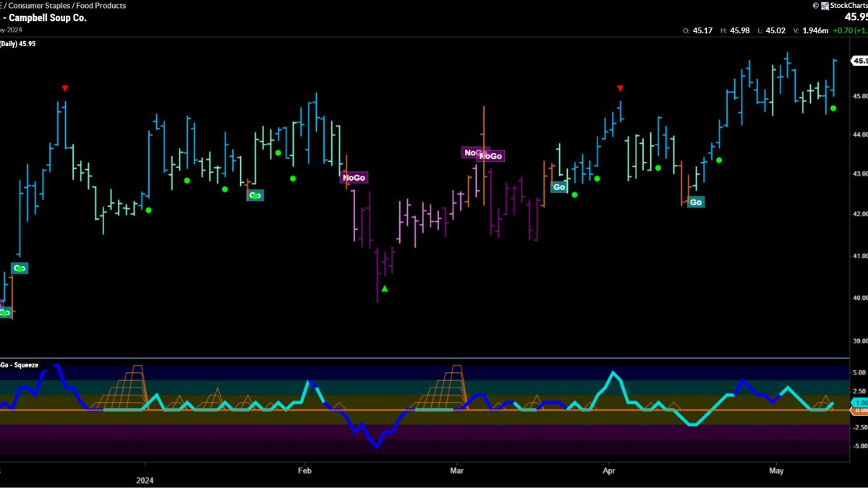Click the Consumer Staples / Food Products breadcrumb

[x=67, y=5]
